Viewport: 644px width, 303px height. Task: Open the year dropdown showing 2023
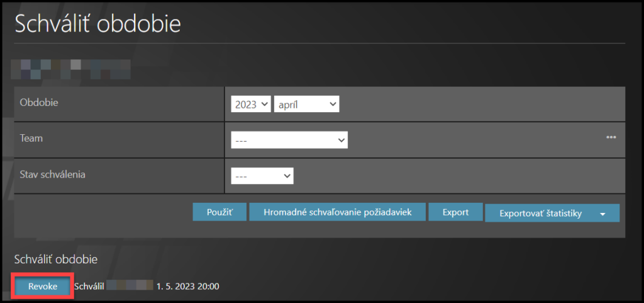pyautogui.click(x=250, y=105)
